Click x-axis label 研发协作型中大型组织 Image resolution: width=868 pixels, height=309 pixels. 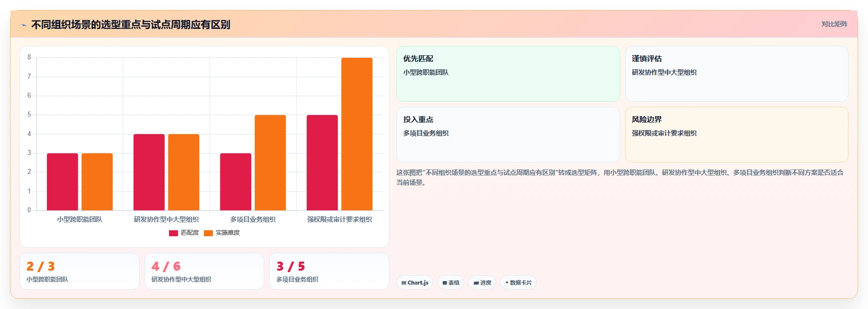tap(167, 219)
